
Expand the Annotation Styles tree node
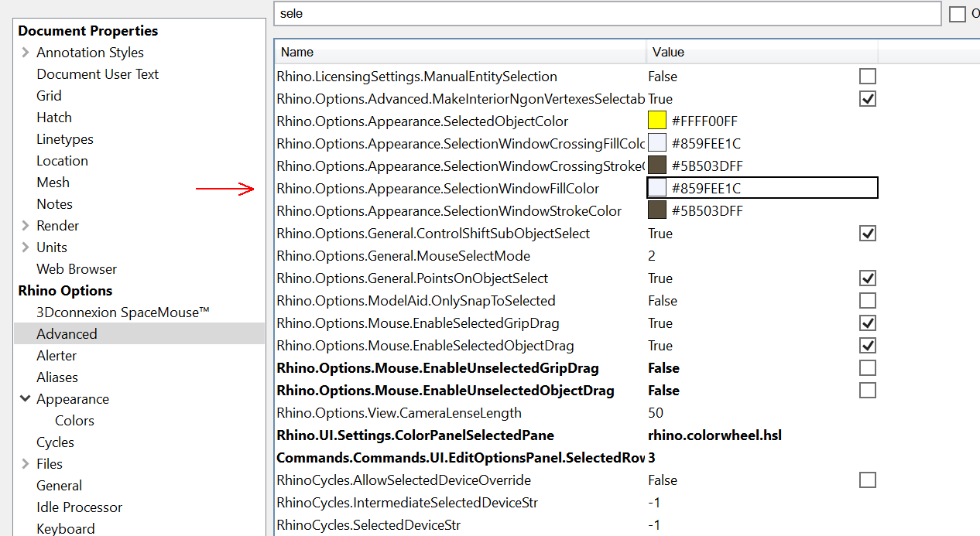point(26,53)
